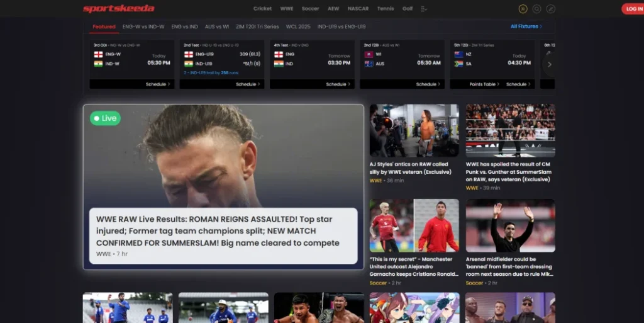
Task: Open the two fighters facing off thumbnail
Action: (x=319, y=307)
